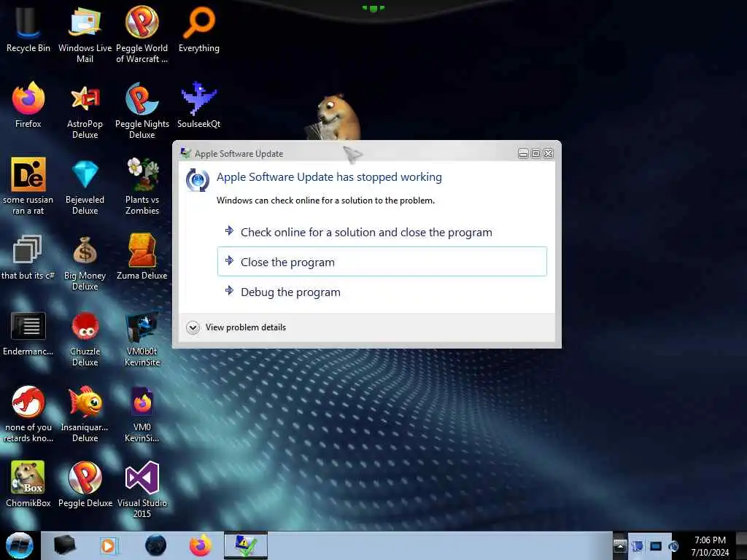Select Insaniquarium Deluxe desktop icon
The image size is (747, 560).
pos(85,414)
